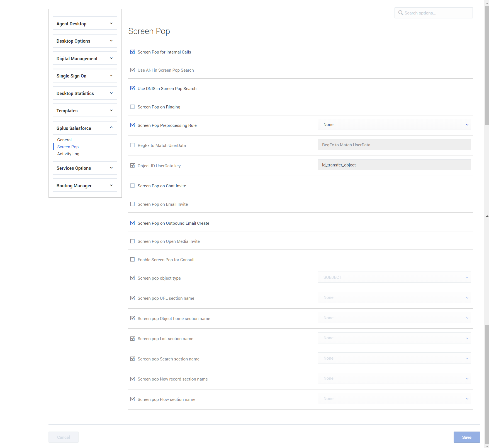
Task: Click the Save button
Action: [x=467, y=437]
